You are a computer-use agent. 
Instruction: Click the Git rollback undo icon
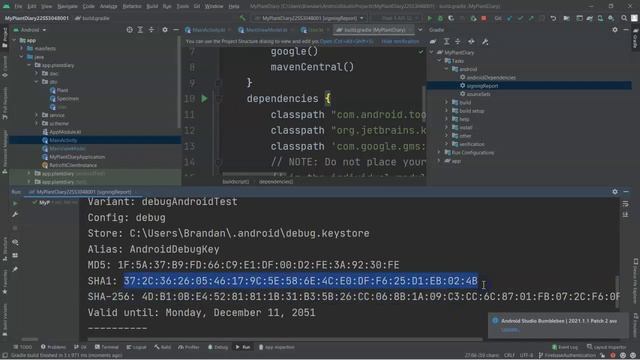tap(553, 18)
